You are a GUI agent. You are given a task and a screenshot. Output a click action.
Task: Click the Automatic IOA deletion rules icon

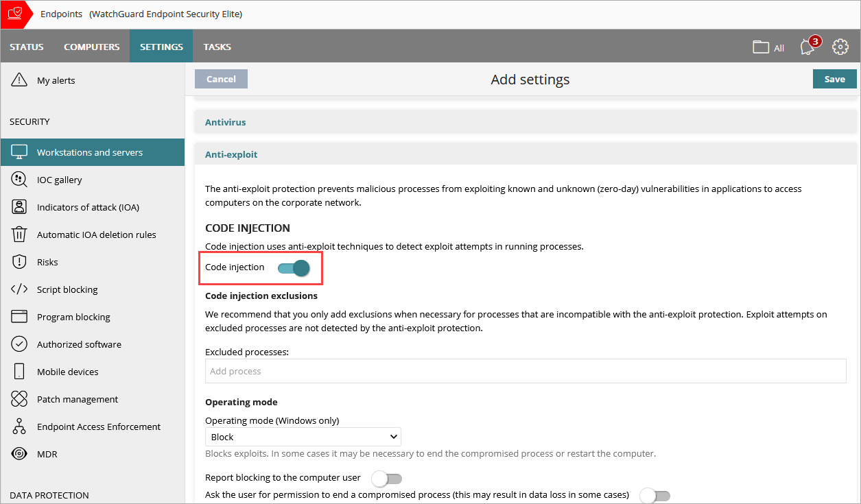point(20,234)
